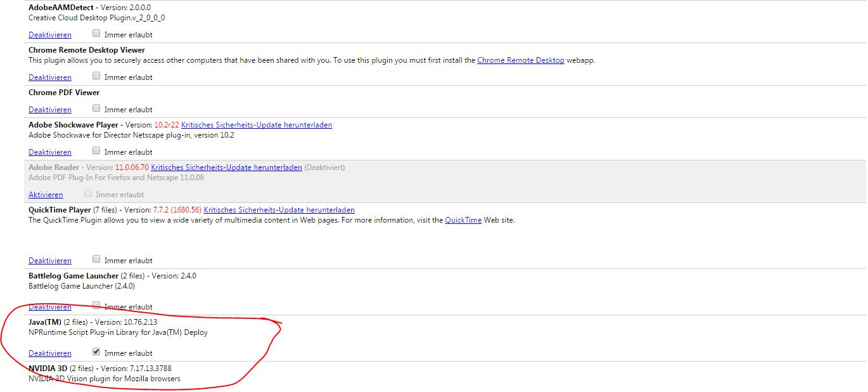868x392 pixels.
Task: Click the NVIDIA 3D Vision plugin description
Action: click(105, 379)
